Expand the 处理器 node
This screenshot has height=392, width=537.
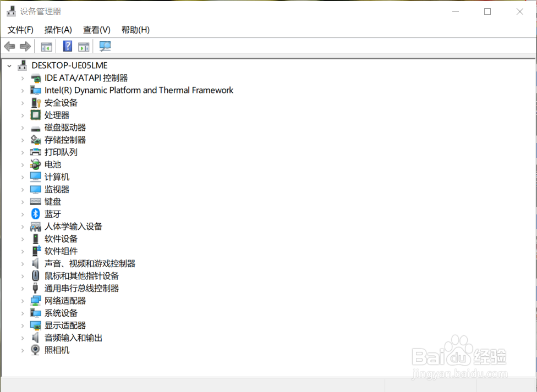pyautogui.click(x=23, y=115)
